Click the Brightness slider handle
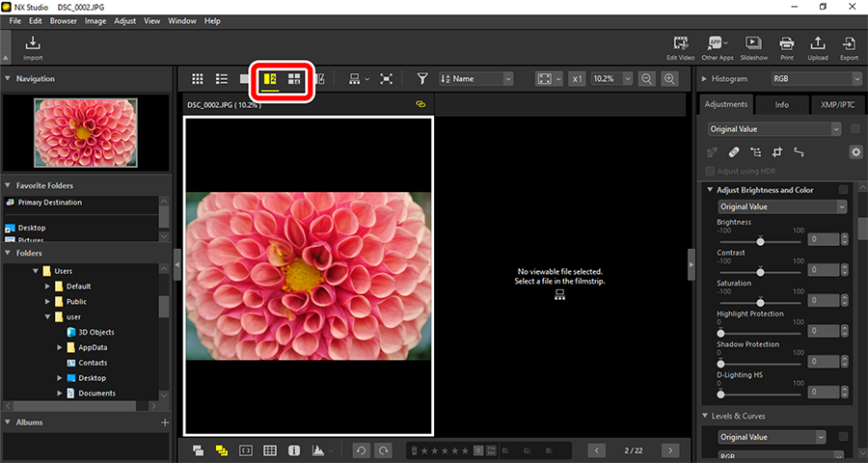Viewport: 868px width, 463px height. (760, 241)
